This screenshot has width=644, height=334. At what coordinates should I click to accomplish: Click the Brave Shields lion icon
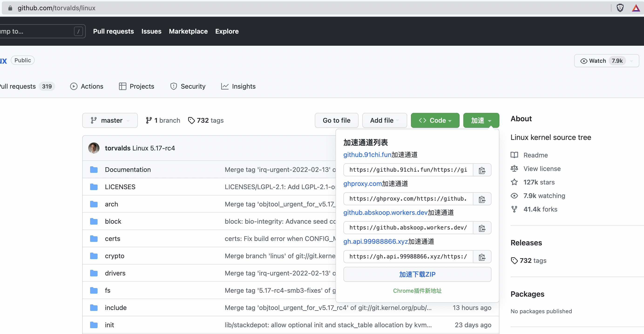[x=620, y=8]
